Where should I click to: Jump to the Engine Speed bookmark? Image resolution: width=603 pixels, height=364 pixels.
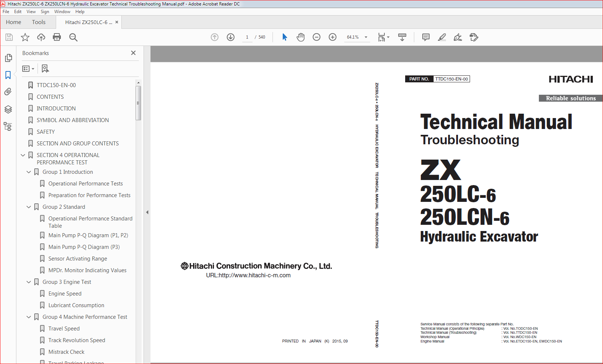[x=65, y=294]
